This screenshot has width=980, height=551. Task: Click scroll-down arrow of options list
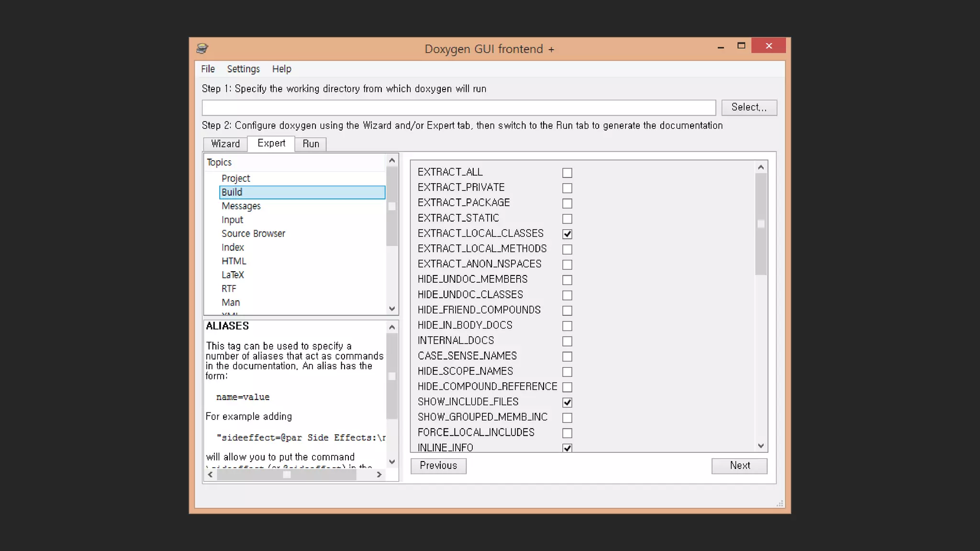point(761,446)
